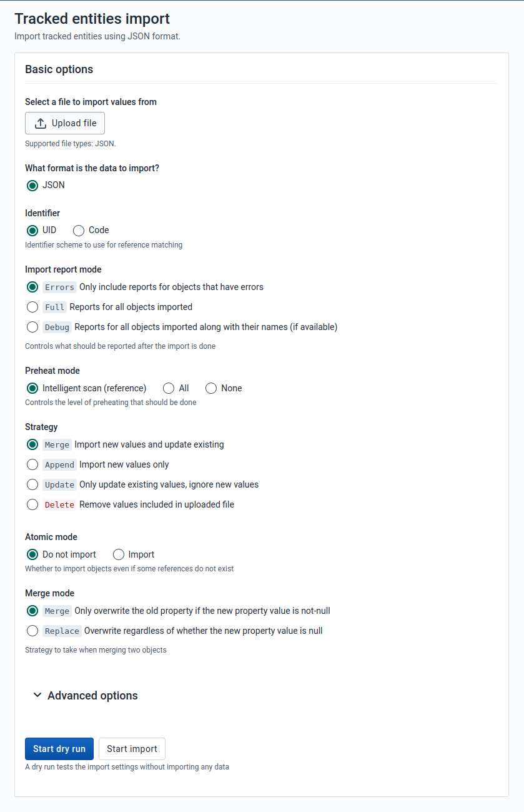Click the Start dry run button
The height and width of the screenshot is (812, 524).
(x=59, y=749)
